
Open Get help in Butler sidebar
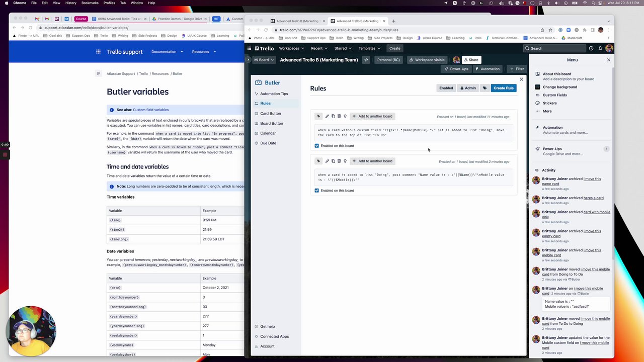(x=267, y=327)
